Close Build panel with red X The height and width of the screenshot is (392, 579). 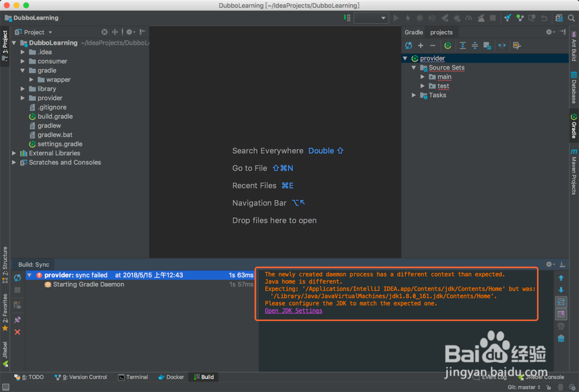[x=17, y=332]
